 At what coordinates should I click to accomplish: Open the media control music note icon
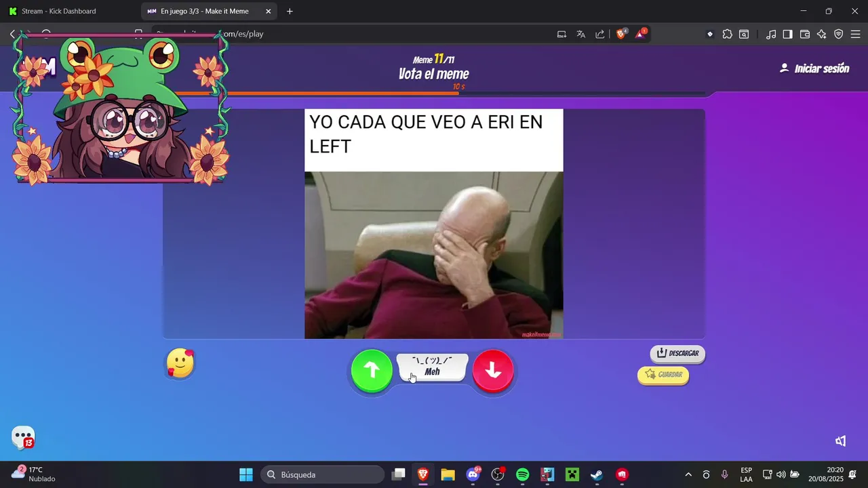coord(771,34)
